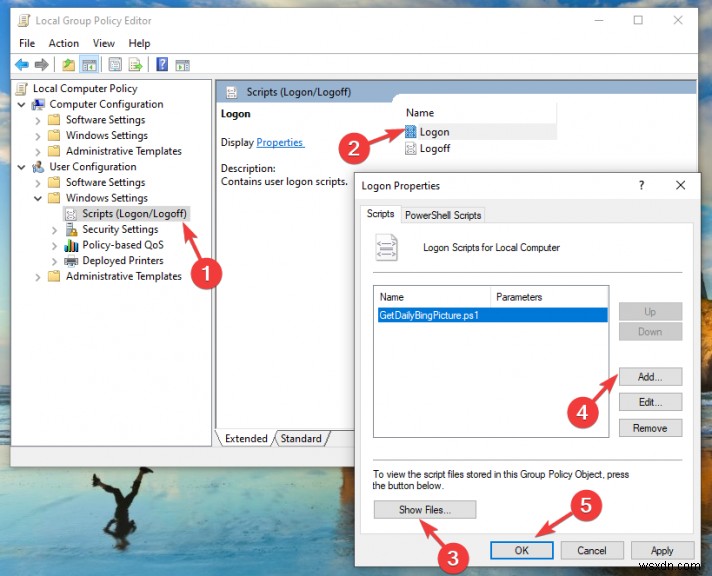Collapse the User Configuration node
This screenshot has height=576, width=712.
(21, 167)
